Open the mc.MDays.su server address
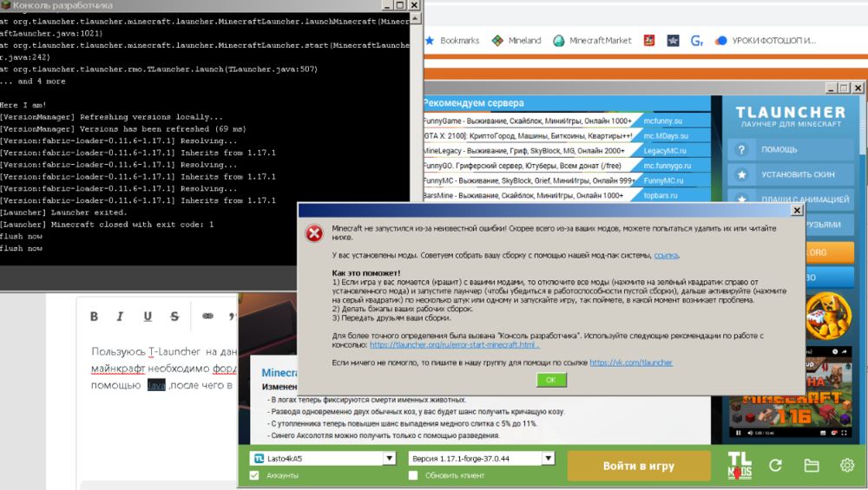Image resolution: width=868 pixels, height=490 pixels. tap(666, 135)
